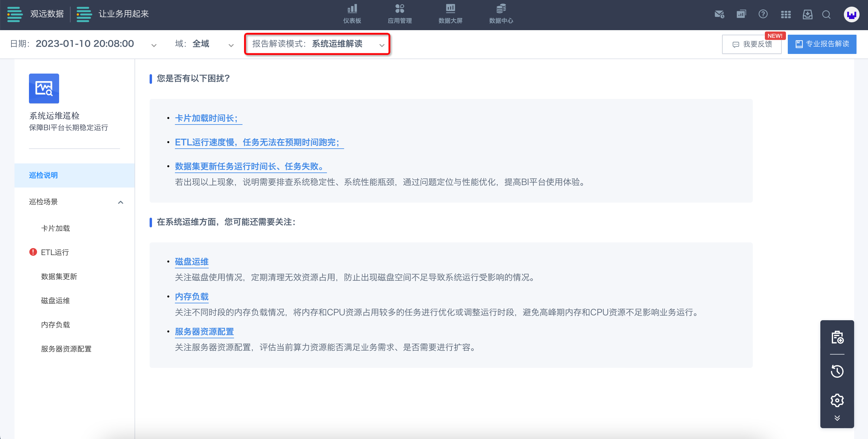Click the 观远数据 logo
Image resolution: width=868 pixels, height=439 pixels.
35,14
